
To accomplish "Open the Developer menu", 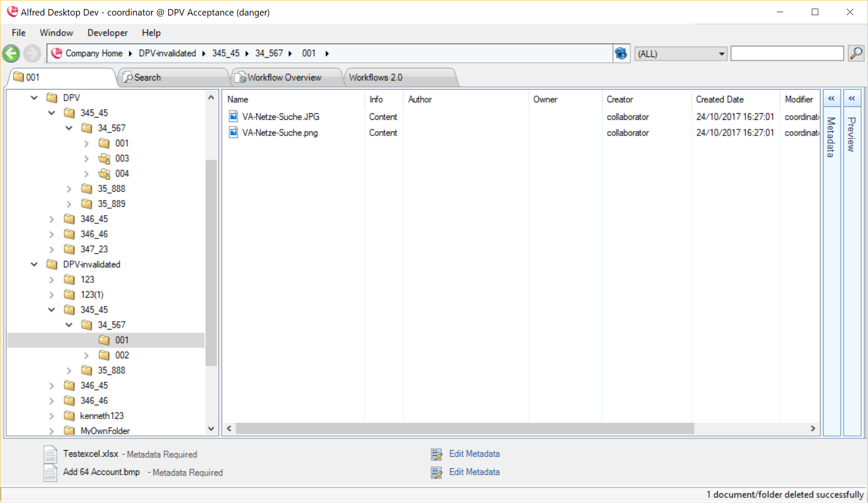I will 107,33.
